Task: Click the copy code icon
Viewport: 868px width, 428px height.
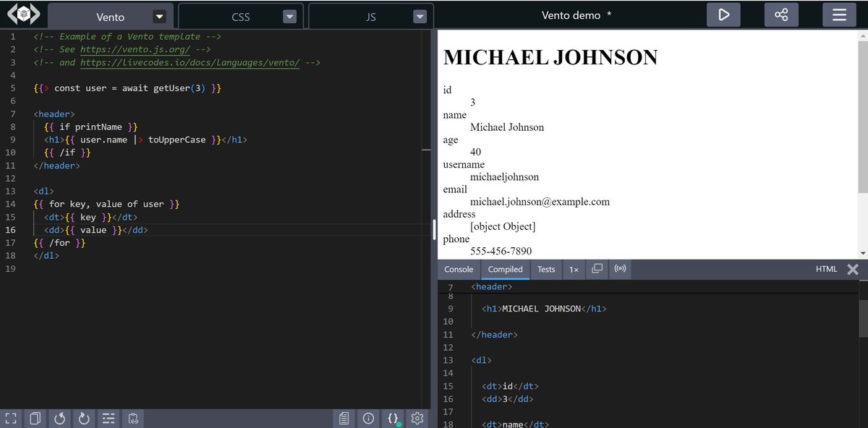Action: pos(34,418)
